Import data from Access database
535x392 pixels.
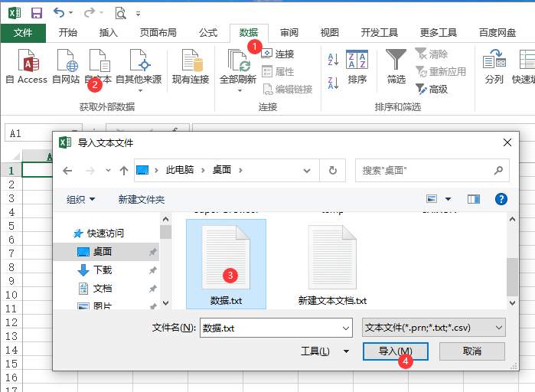(27, 67)
